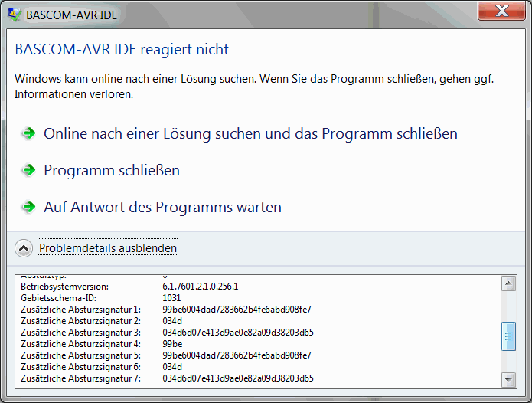Choose Auf Antwort des Programms warten
Image resolution: width=532 pixels, height=403 pixels.
coord(162,207)
